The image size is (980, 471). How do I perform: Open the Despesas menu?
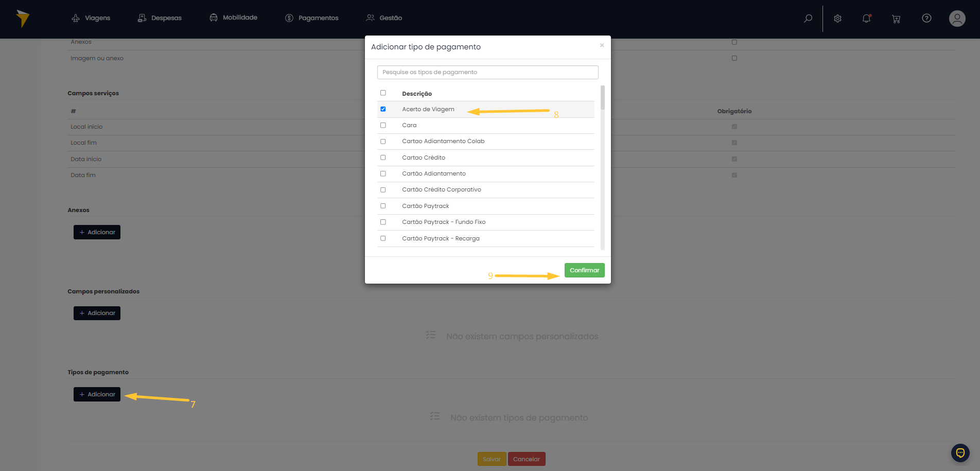point(160,18)
